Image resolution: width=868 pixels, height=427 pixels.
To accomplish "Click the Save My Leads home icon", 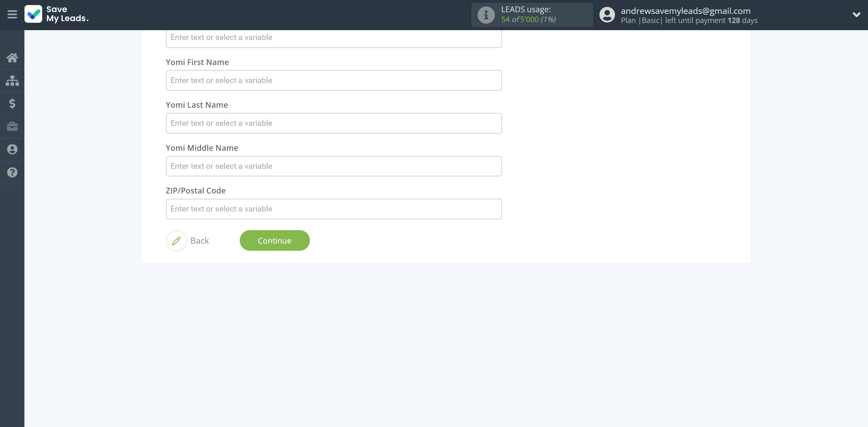I will 12,57.
